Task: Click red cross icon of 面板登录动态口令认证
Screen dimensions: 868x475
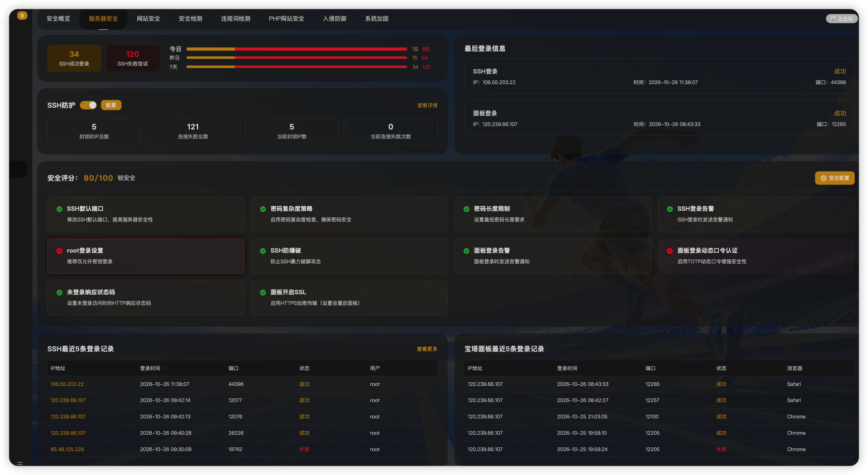Action: 670,251
